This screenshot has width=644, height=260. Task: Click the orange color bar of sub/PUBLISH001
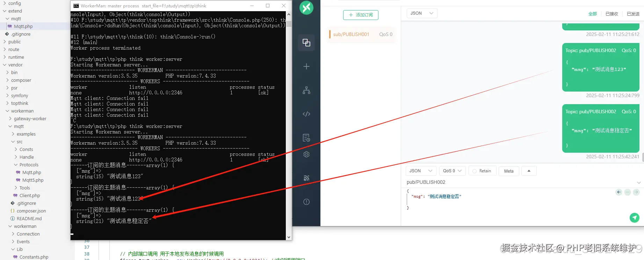(x=330, y=34)
